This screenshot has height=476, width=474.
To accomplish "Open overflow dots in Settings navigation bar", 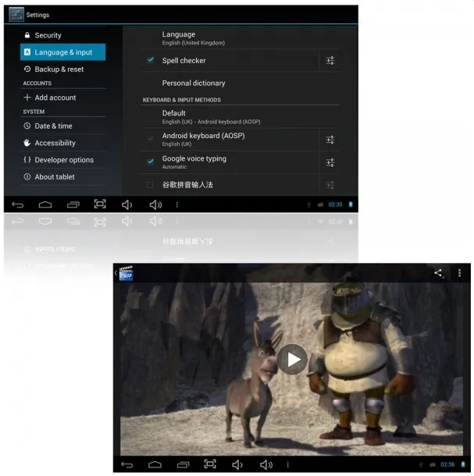I will click(176, 205).
